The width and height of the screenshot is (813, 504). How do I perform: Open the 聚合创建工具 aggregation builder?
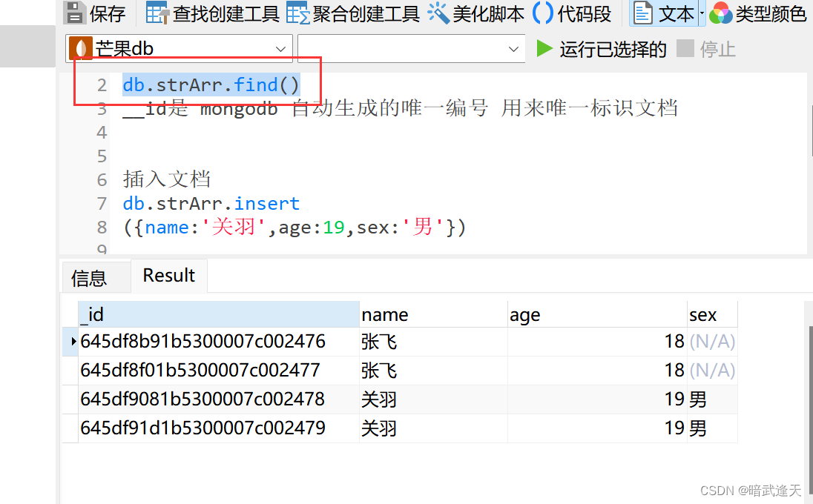pos(354,13)
